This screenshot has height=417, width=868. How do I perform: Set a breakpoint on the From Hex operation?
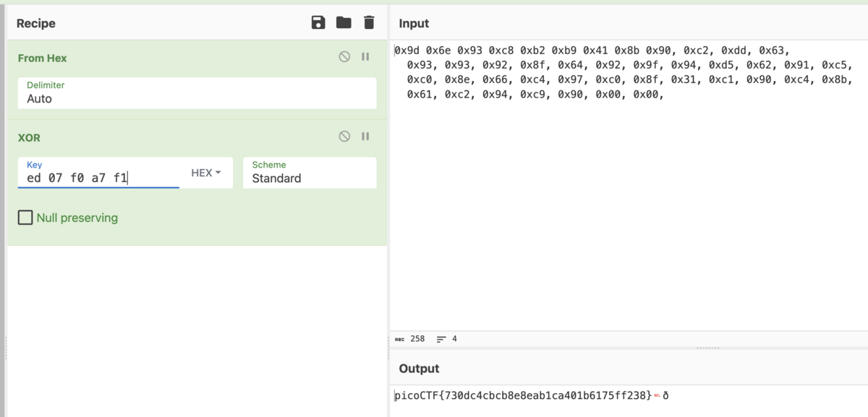coord(365,56)
